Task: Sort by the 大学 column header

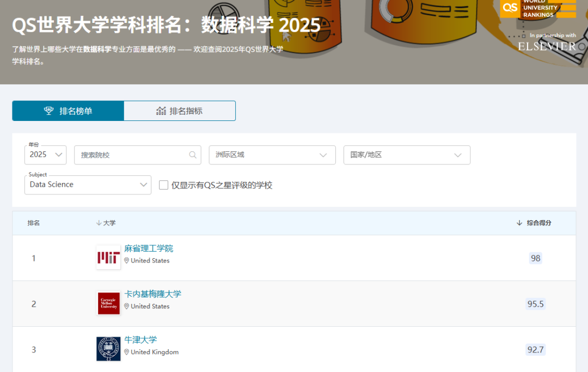Action: point(106,223)
